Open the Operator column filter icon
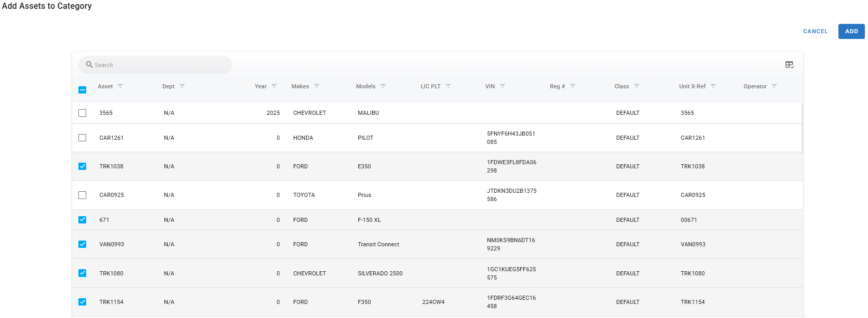Screen dimensions: 868x318 click(x=774, y=86)
